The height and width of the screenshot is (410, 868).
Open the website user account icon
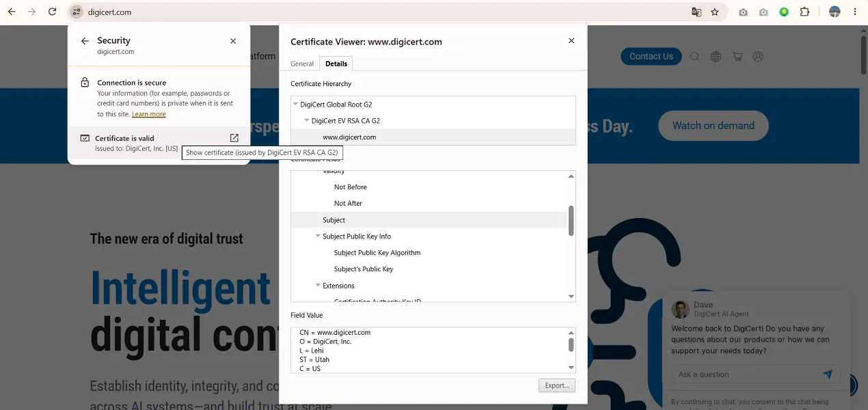point(758,57)
